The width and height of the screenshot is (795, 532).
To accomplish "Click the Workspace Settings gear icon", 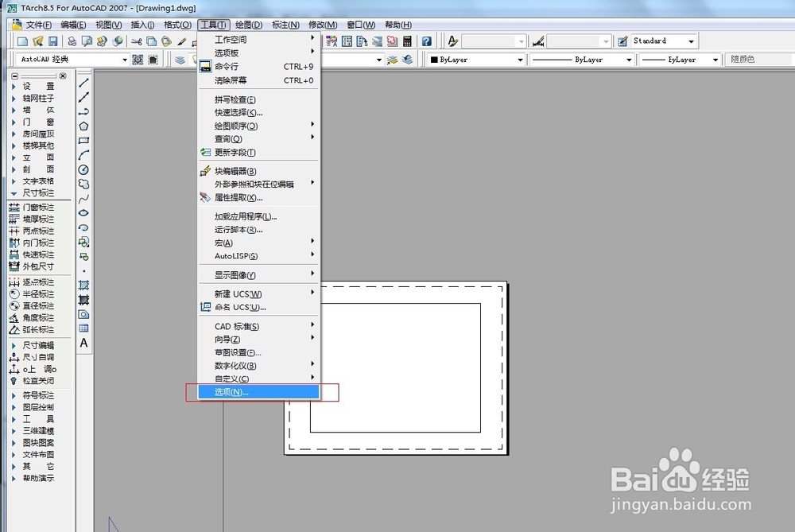I will point(138,60).
